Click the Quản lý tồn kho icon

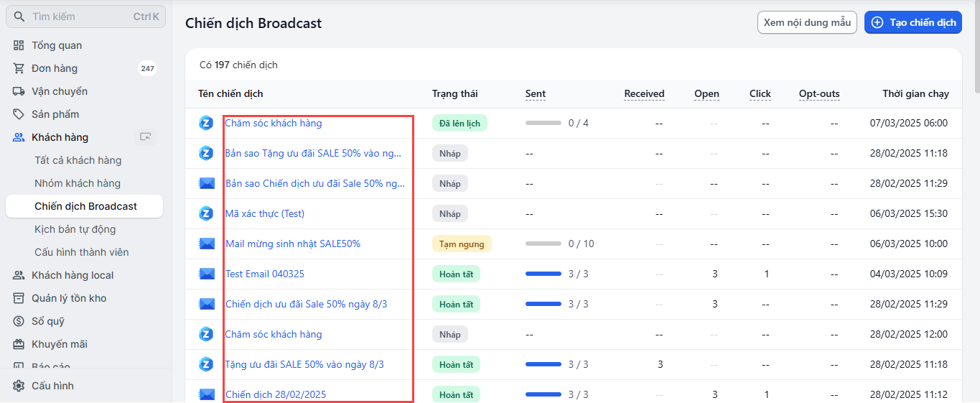[19, 298]
